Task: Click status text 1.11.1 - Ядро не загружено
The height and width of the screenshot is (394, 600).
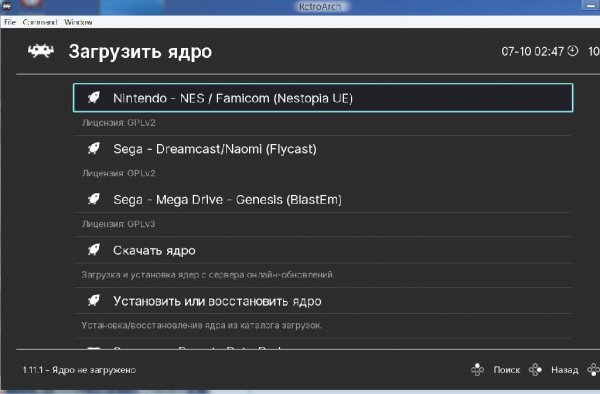Action: [79, 370]
